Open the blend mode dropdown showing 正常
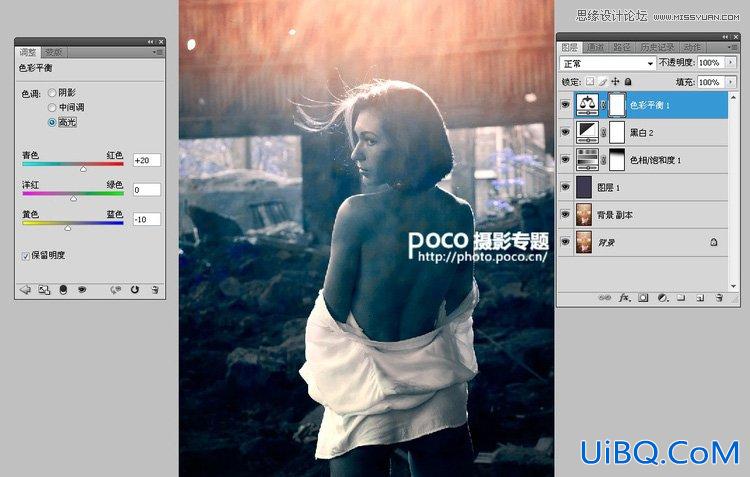The image size is (750, 477). tap(607, 64)
